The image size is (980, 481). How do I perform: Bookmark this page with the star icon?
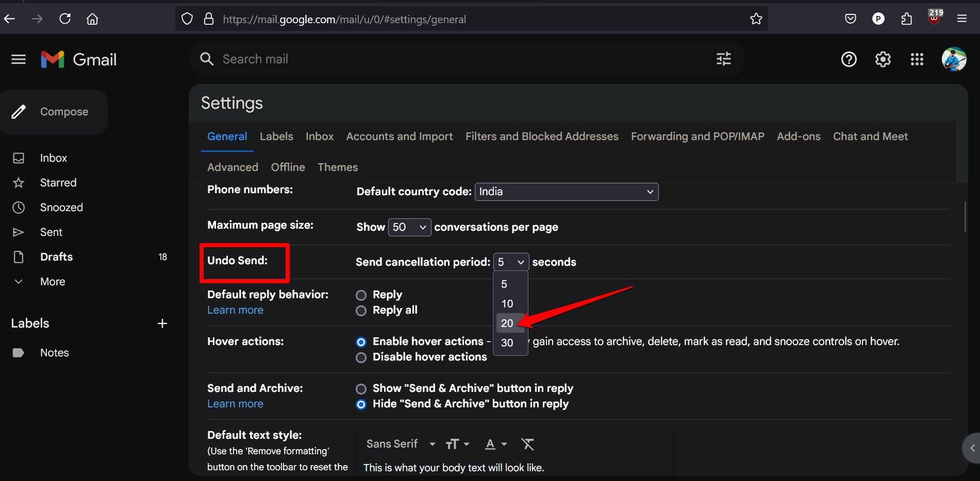756,19
